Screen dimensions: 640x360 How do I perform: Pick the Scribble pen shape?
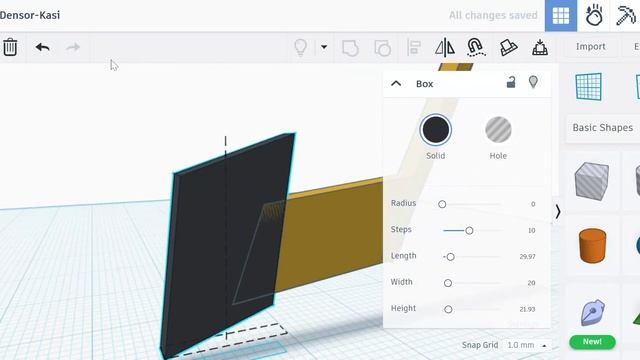[592, 313]
